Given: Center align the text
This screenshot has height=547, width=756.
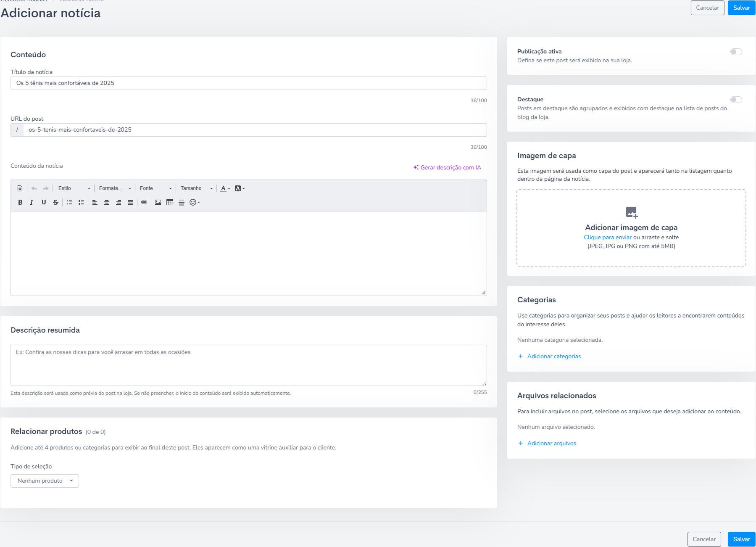Looking at the screenshot, I should (107, 202).
